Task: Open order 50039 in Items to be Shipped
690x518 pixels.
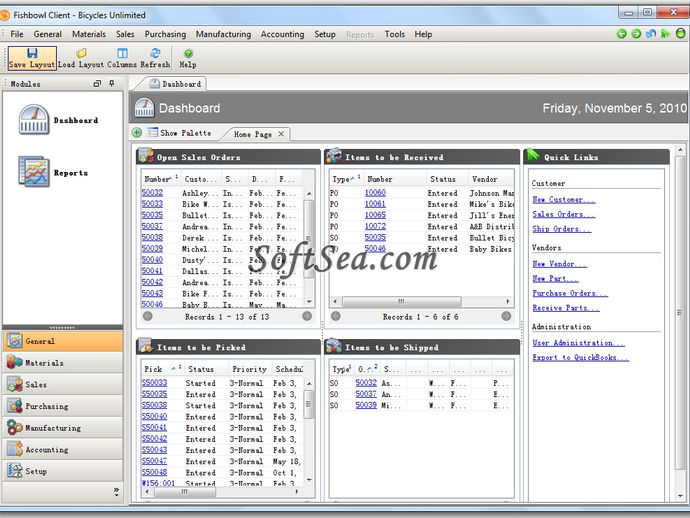Action: (x=366, y=405)
